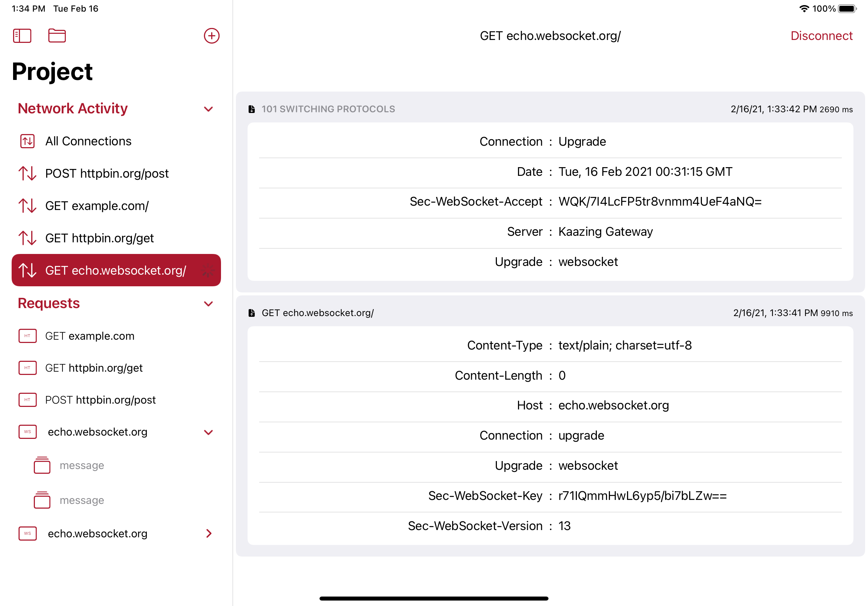Viewport: 868px width, 606px height.
Task: Select the GET example.com/ connection
Action: tap(97, 206)
